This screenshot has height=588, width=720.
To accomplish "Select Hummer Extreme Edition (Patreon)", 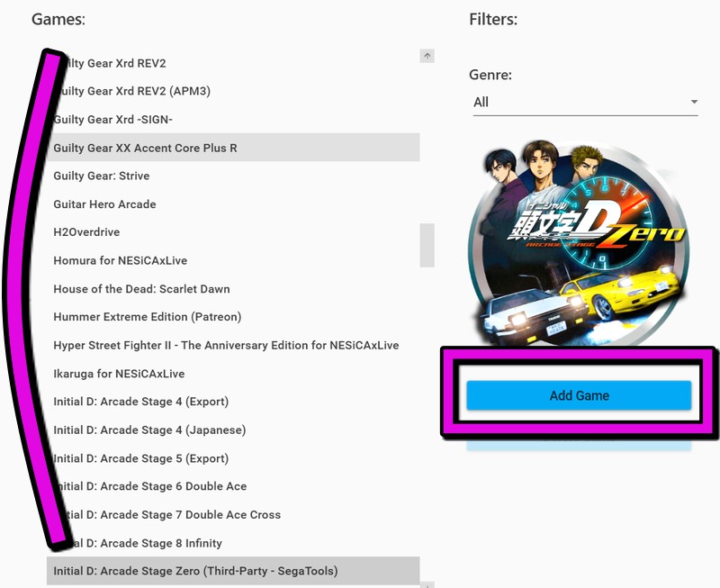I will [x=233, y=317].
